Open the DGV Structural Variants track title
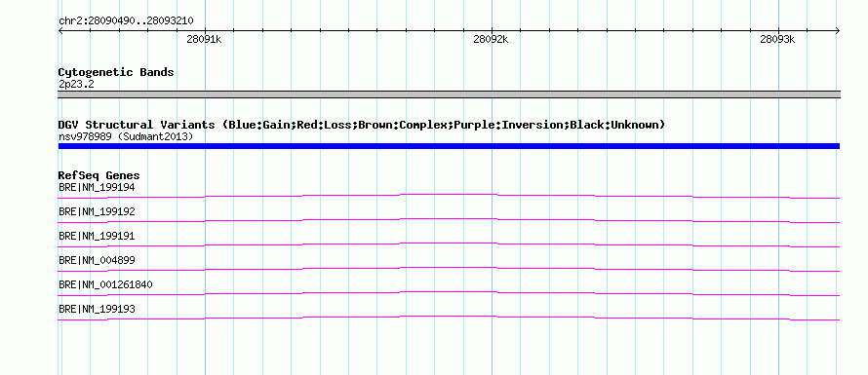 coord(362,125)
